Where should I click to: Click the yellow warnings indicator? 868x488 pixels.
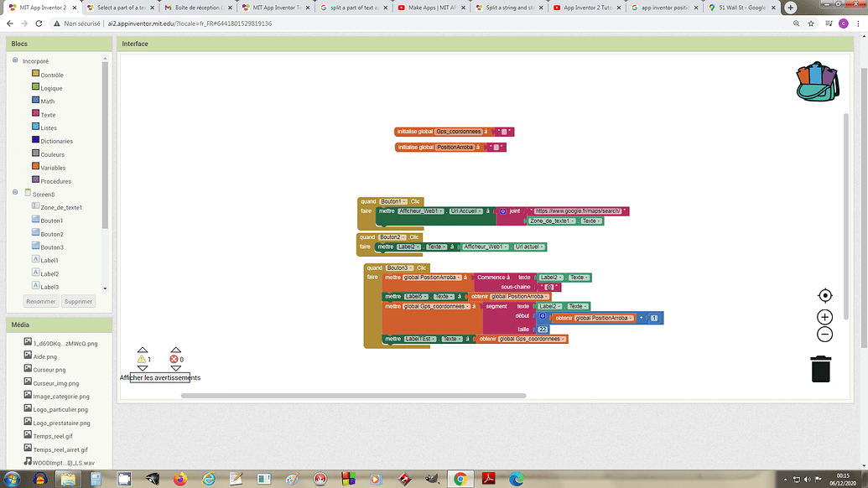143,359
